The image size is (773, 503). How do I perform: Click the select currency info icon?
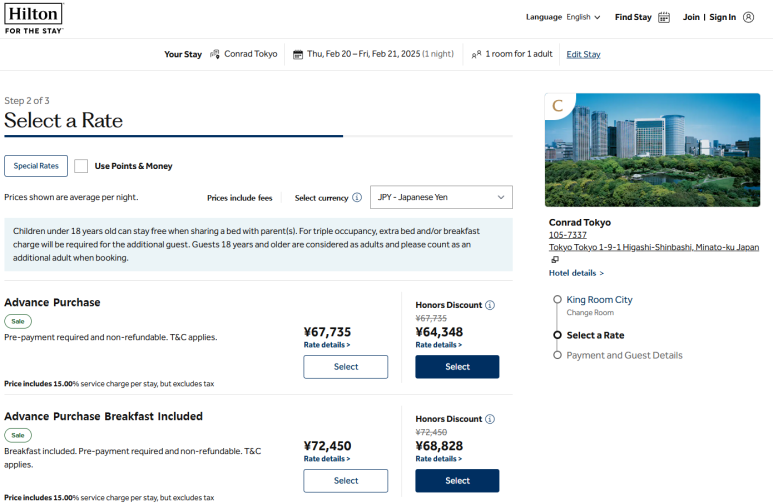[x=357, y=198]
